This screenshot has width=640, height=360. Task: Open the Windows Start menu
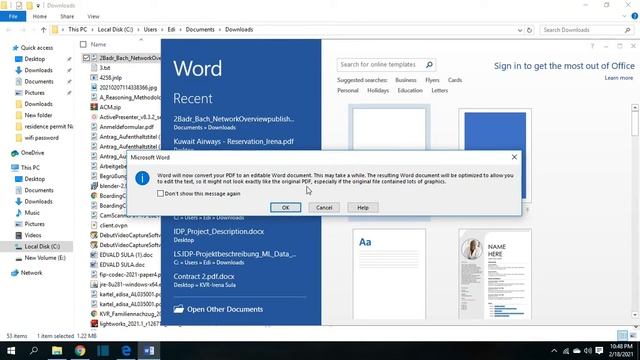[11, 351]
